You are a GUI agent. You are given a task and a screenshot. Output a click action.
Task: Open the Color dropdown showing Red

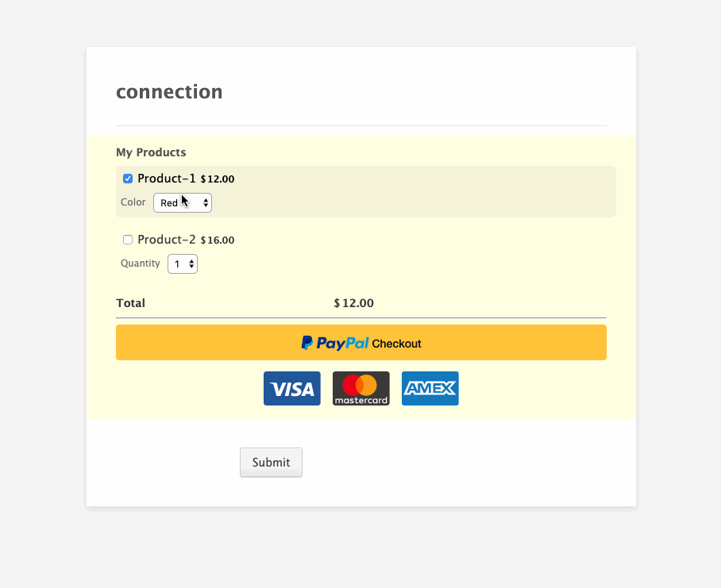point(183,202)
